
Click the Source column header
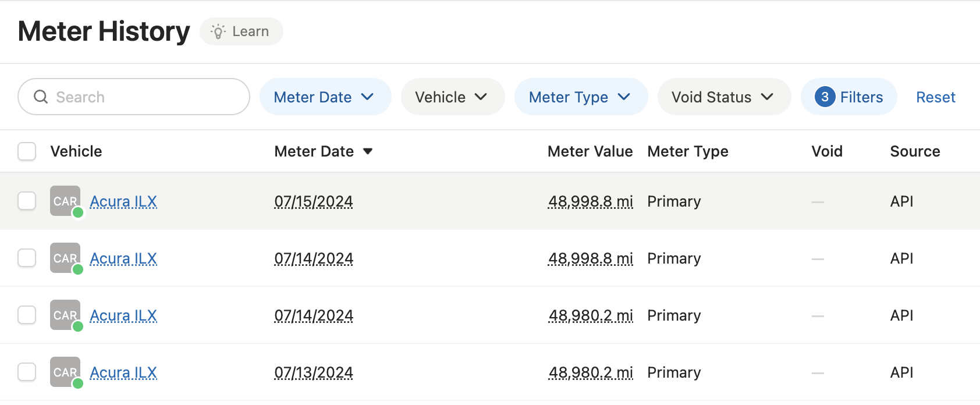tap(914, 151)
